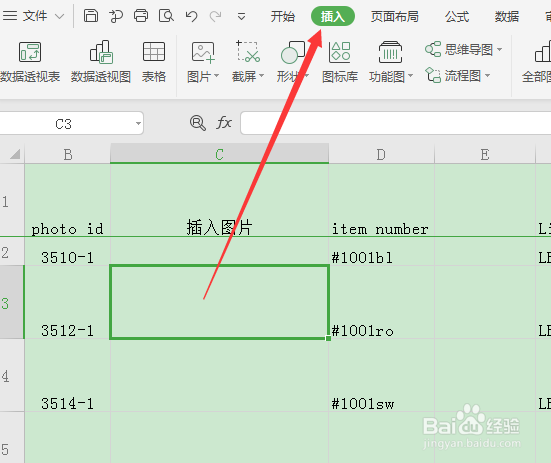This screenshot has width=551, height=463.
Task: Select row 5 header
Action: tap(12, 438)
